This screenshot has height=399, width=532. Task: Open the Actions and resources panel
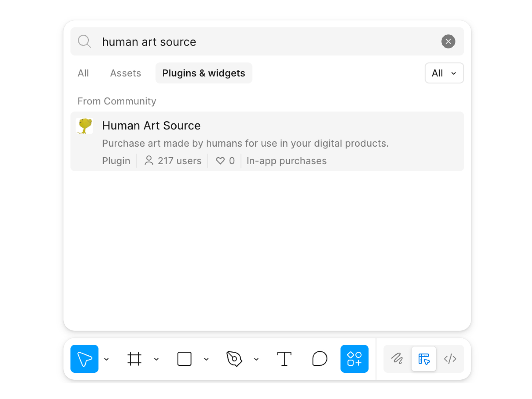tap(354, 359)
